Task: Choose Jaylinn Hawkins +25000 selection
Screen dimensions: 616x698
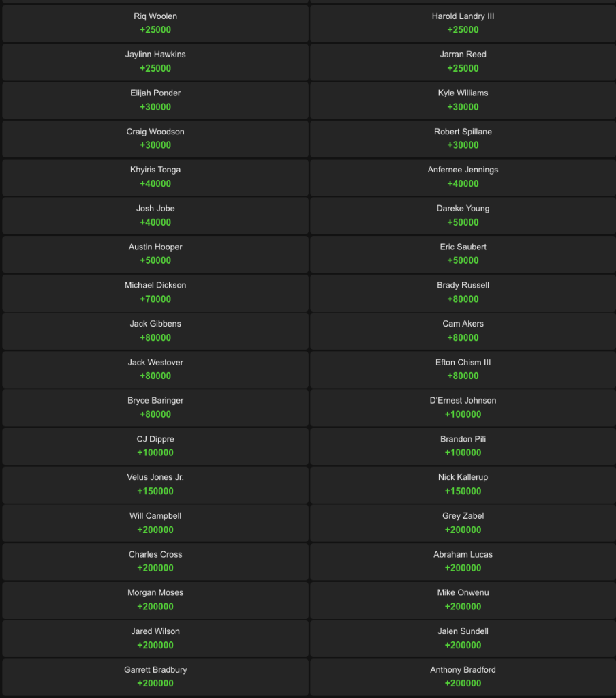Action: 155,62
